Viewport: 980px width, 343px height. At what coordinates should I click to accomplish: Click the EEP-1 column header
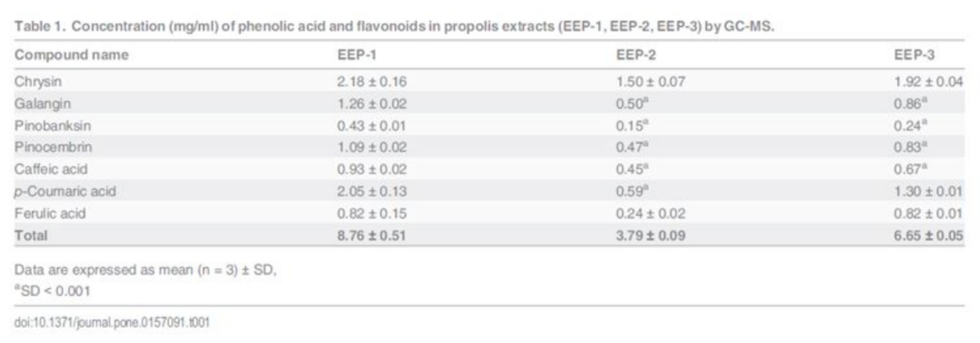356,55
